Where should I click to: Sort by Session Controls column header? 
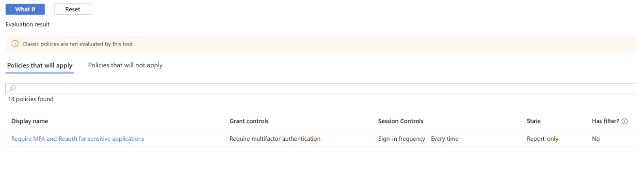point(401,121)
